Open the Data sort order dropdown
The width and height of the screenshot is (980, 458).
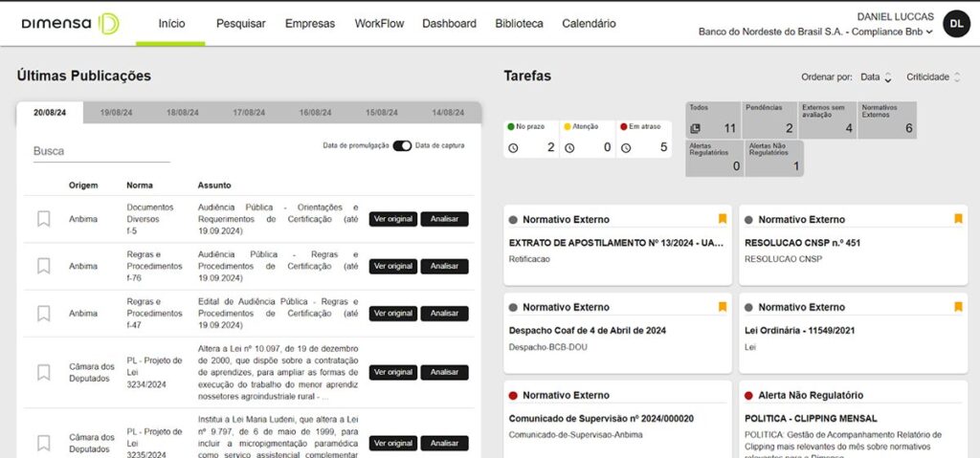876,77
